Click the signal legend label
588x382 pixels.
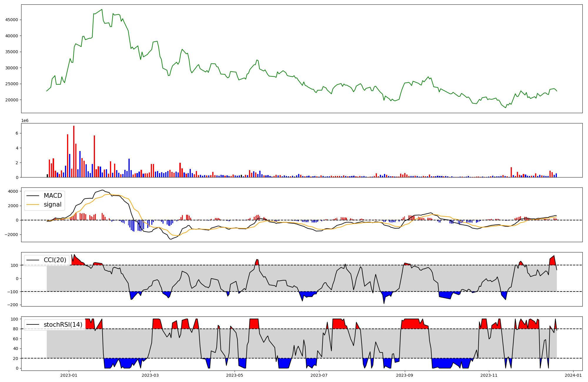[x=53, y=205]
